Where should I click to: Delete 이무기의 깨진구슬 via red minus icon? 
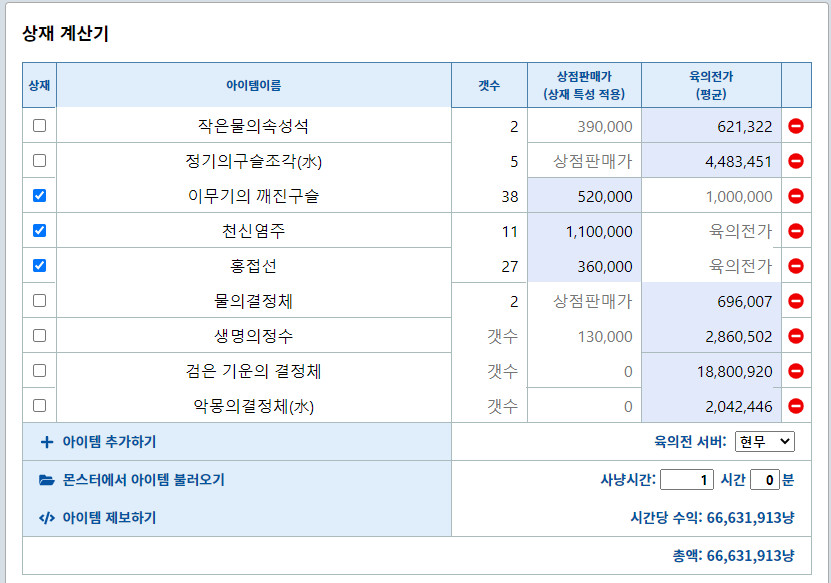[797, 196]
